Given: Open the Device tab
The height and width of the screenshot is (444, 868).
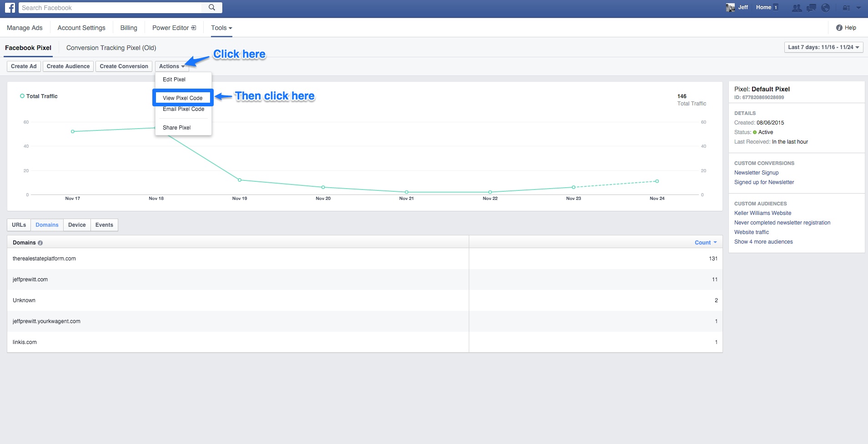Looking at the screenshot, I should point(77,225).
